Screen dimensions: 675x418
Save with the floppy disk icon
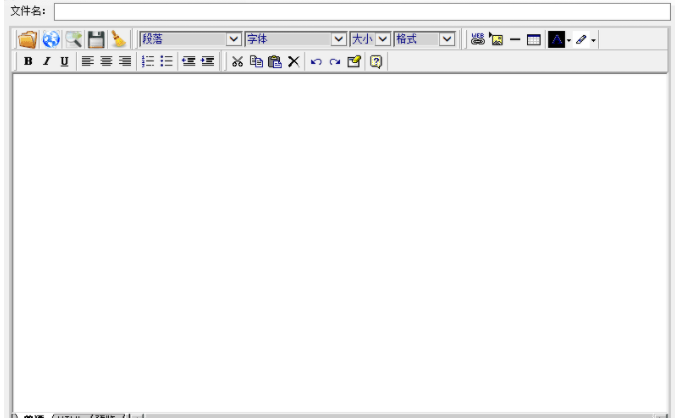click(x=96, y=40)
